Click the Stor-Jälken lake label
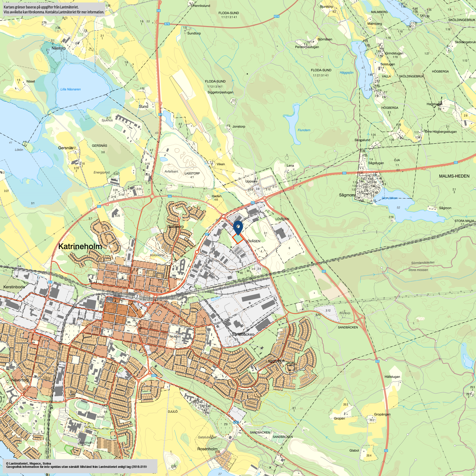This screenshot has width=476, height=476. click(x=389, y=198)
